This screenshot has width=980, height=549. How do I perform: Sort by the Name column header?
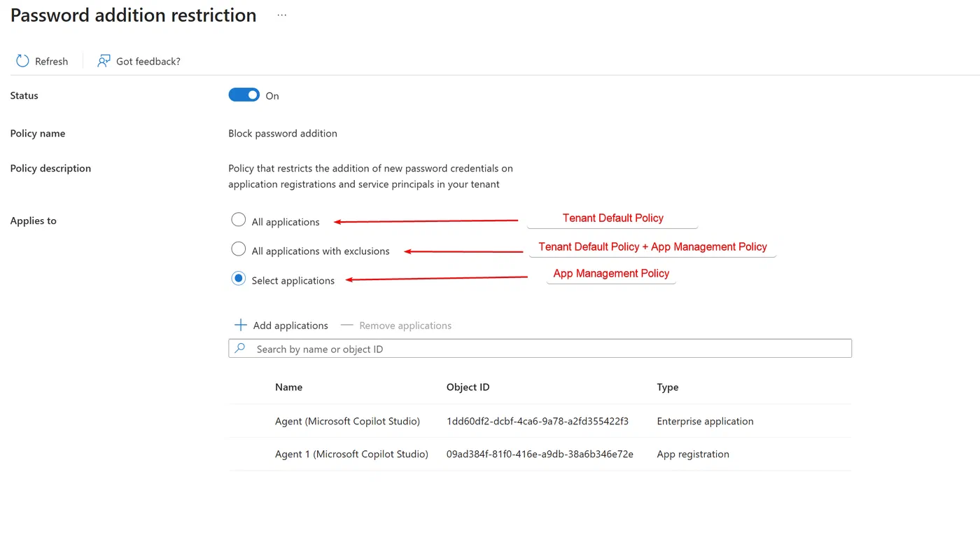pos(288,387)
